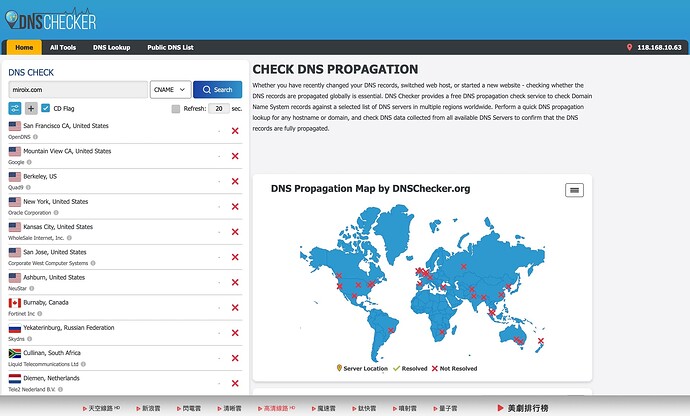Image resolution: width=690 pixels, height=416 pixels.
Task: Click the Russian flag next to Yekaterinburg
Action: point(15,328)
